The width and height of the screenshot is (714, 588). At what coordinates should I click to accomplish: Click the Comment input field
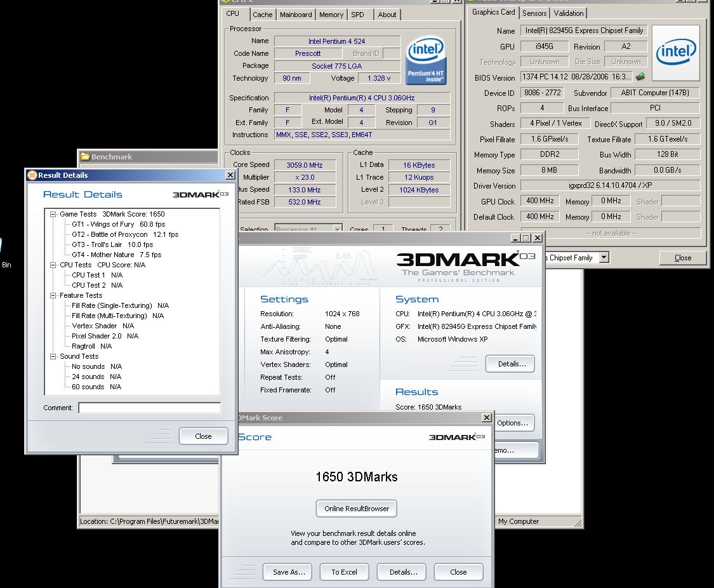tap(149, 408)
